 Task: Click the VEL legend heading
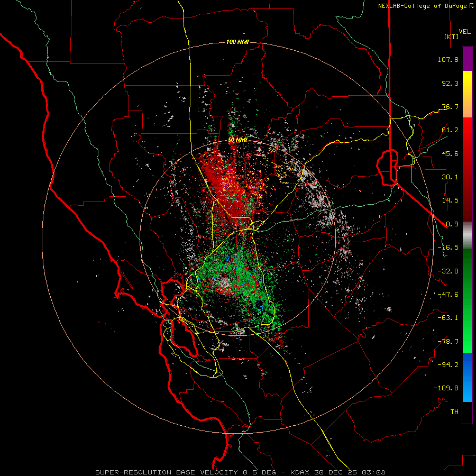tap(465, 32)
